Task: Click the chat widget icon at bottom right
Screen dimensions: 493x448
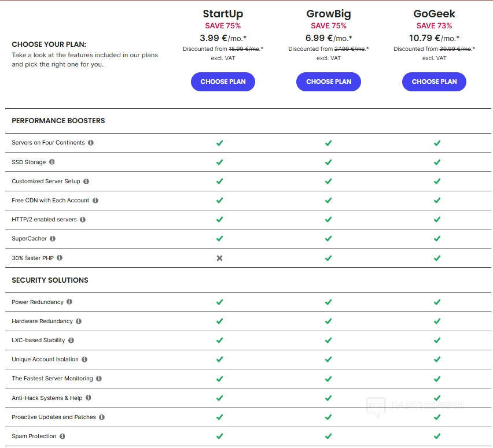Action: coord(377,407)
